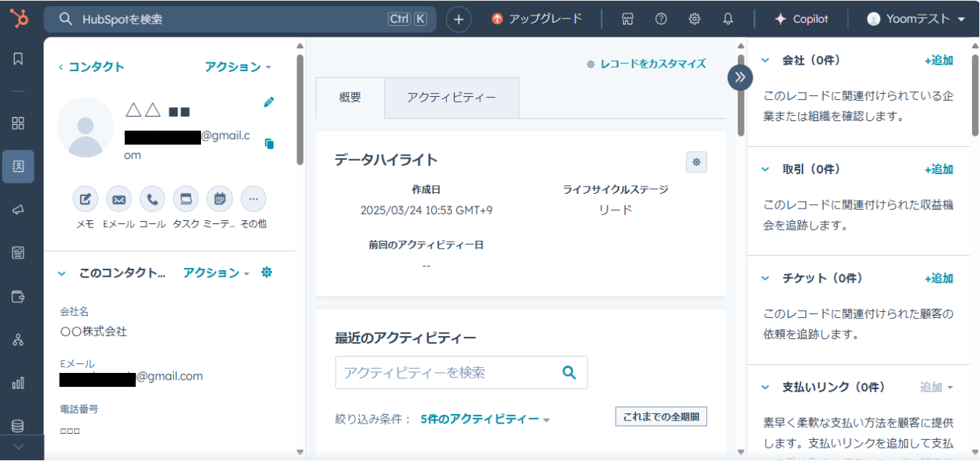Edit contact name with pencil icon

click(269, 103)
